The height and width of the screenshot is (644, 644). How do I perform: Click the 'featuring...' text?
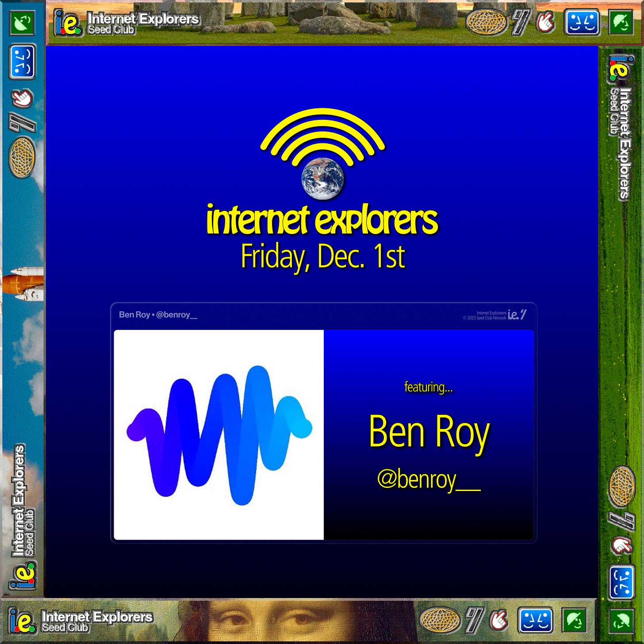(428, 387)
